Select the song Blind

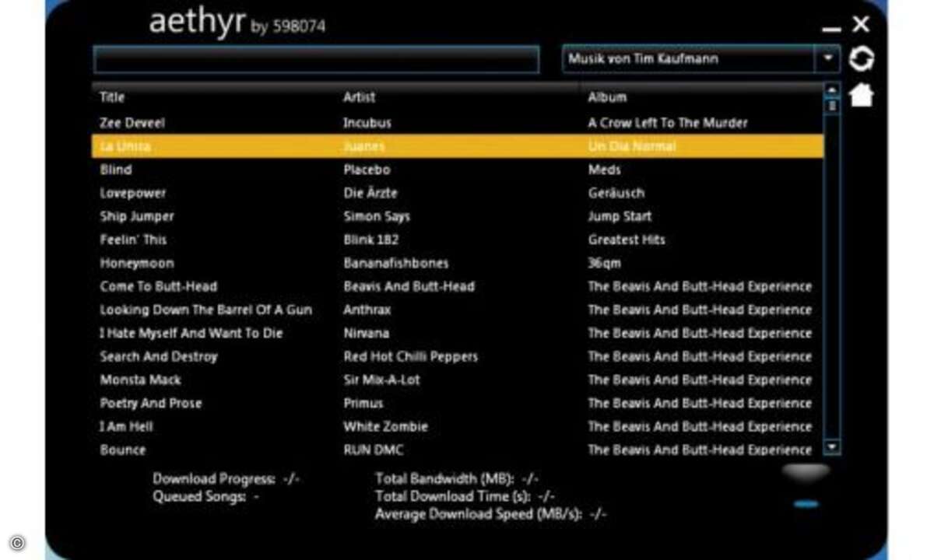tap(116, 170)
